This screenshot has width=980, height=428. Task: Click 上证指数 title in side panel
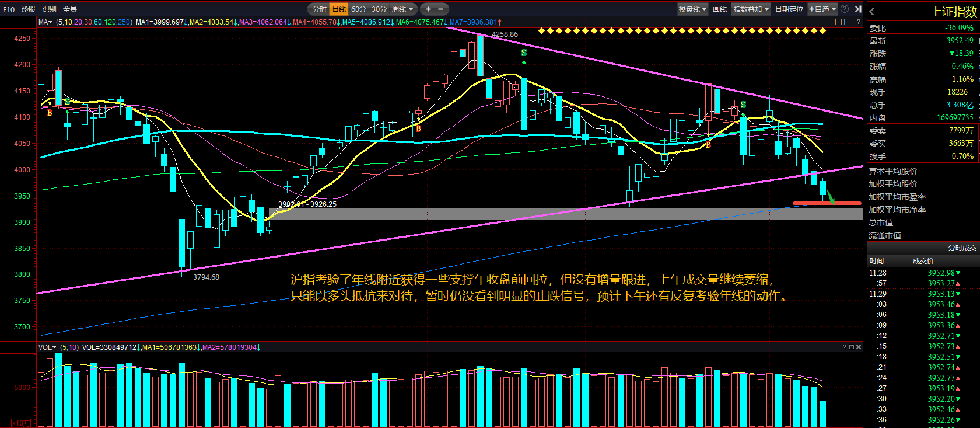tap(953, 12)
